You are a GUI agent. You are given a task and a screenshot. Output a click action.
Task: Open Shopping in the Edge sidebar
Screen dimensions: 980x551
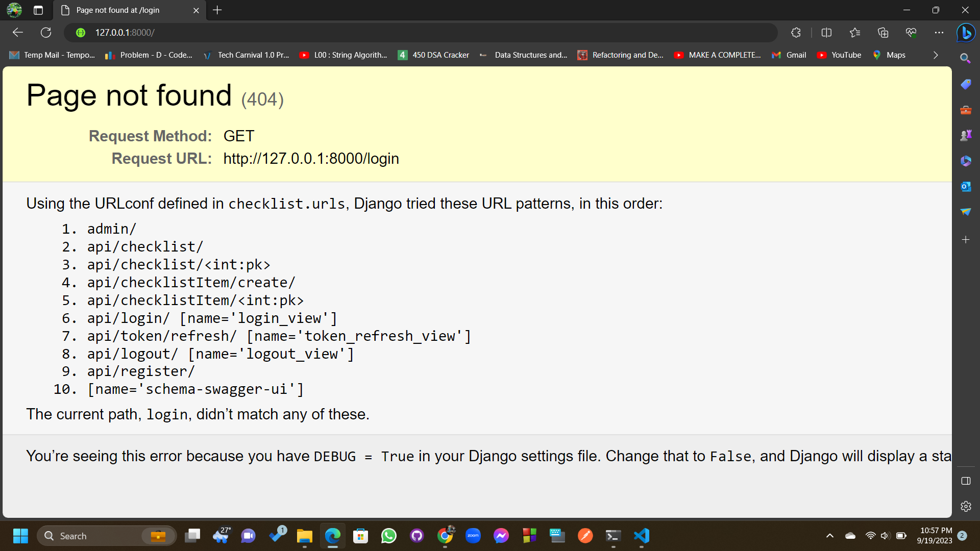[965, 84]
